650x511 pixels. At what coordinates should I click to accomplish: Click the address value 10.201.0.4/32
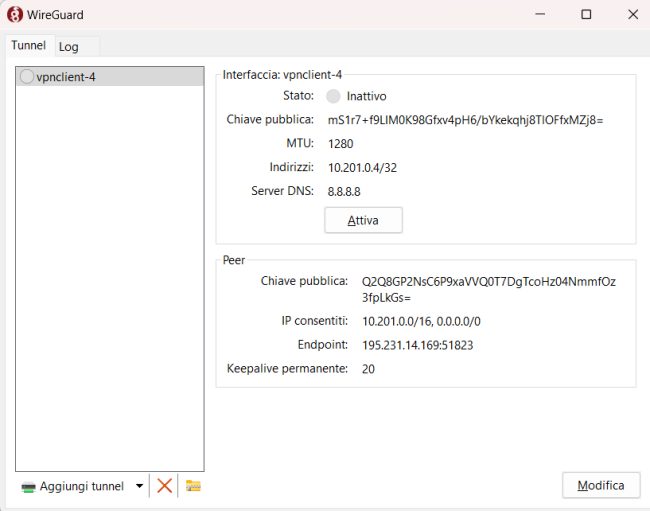pyautogui.click(x=362, y=168)
